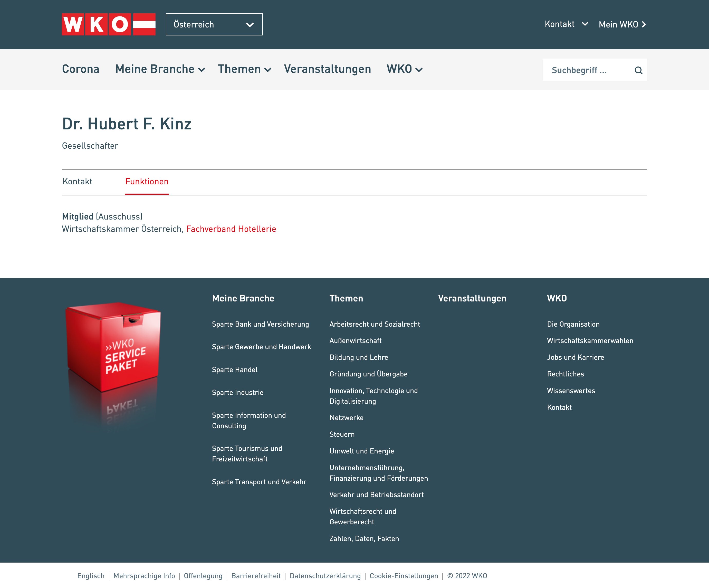Select the Funktionen tab
The height and width of the screenshot is (588, 709).
point(147,182)
